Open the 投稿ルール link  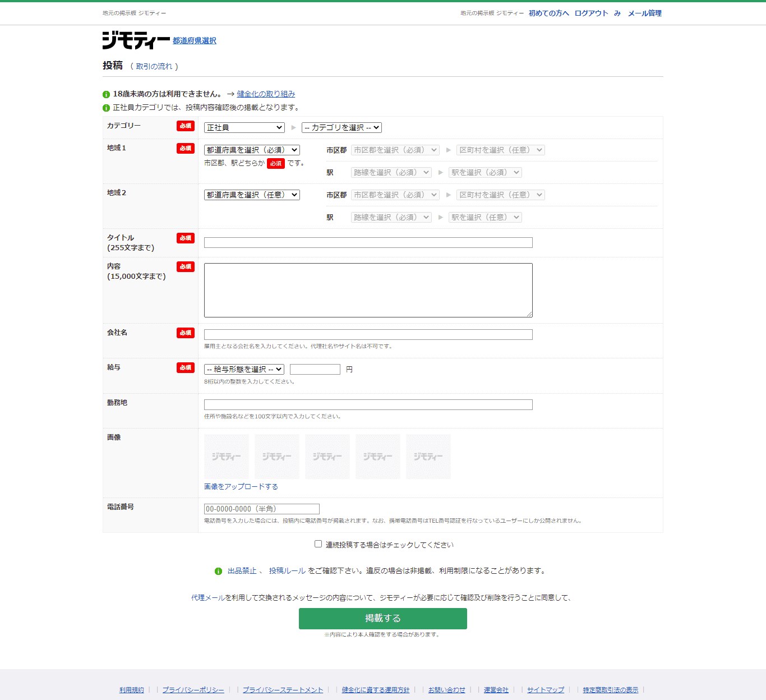coord(287,571)
